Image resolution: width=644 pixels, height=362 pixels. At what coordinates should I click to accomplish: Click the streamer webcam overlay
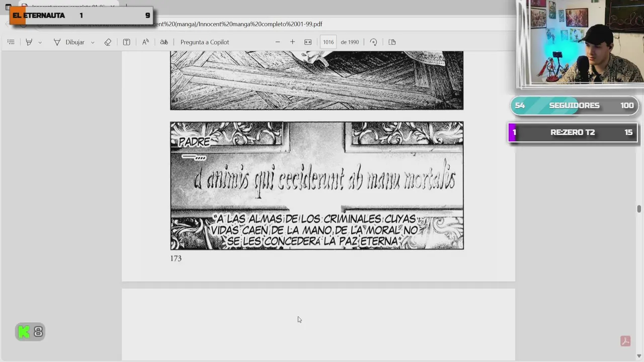tap(580, 43)
